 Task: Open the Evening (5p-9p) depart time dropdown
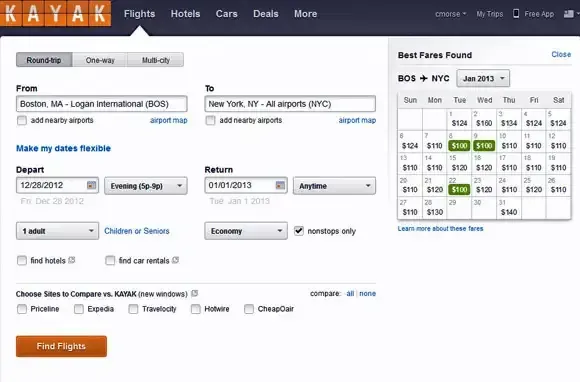[146, 186]
